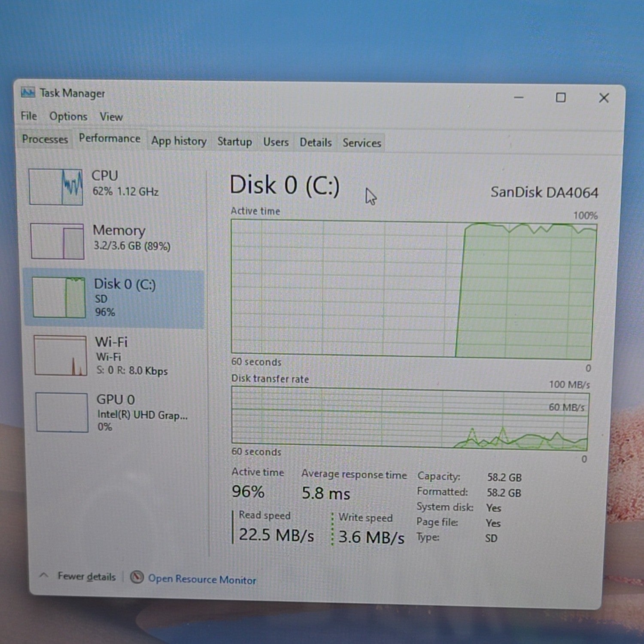The height and width of the screenshot is (644, 644).
Task: Switch to the Details tab
Action: 316,143
